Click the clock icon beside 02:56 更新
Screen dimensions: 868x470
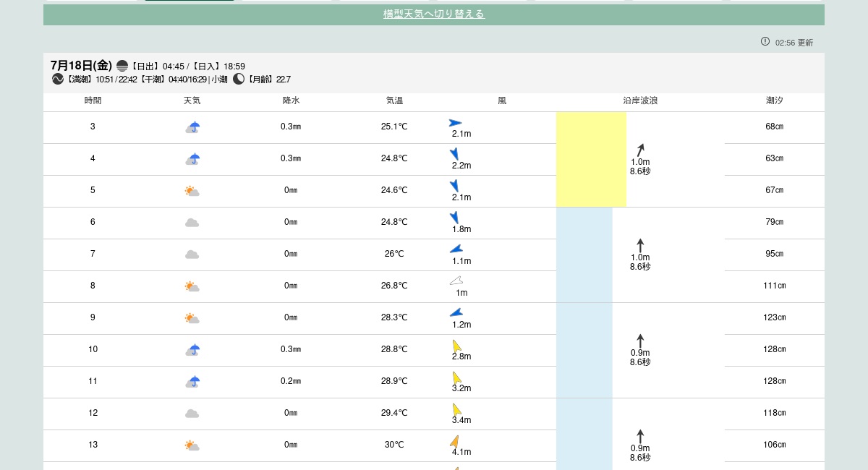coord(765,42)
